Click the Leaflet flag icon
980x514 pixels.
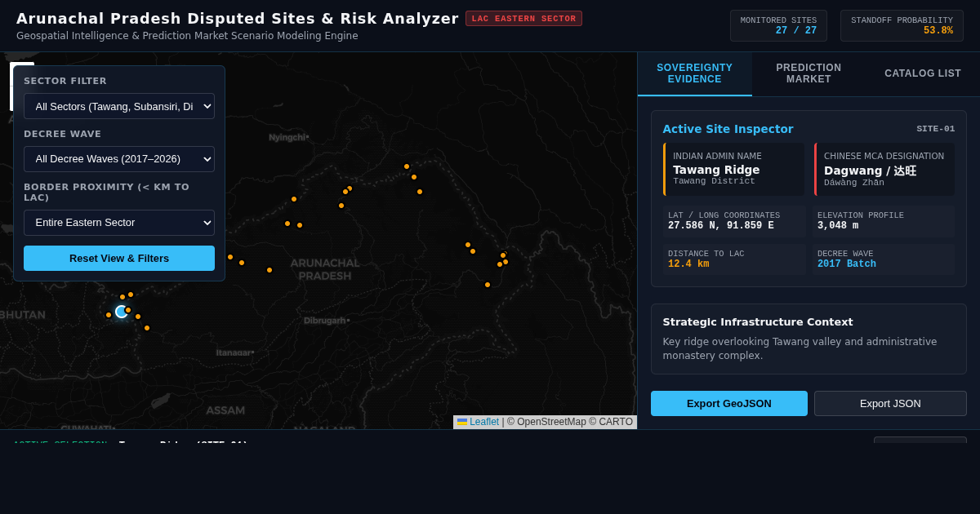462,422
